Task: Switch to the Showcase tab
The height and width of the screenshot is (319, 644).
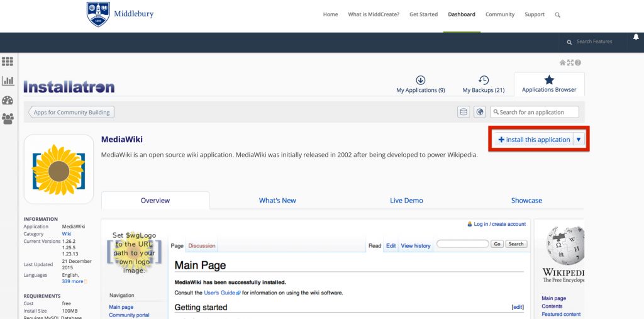Action: pos(526,201)
